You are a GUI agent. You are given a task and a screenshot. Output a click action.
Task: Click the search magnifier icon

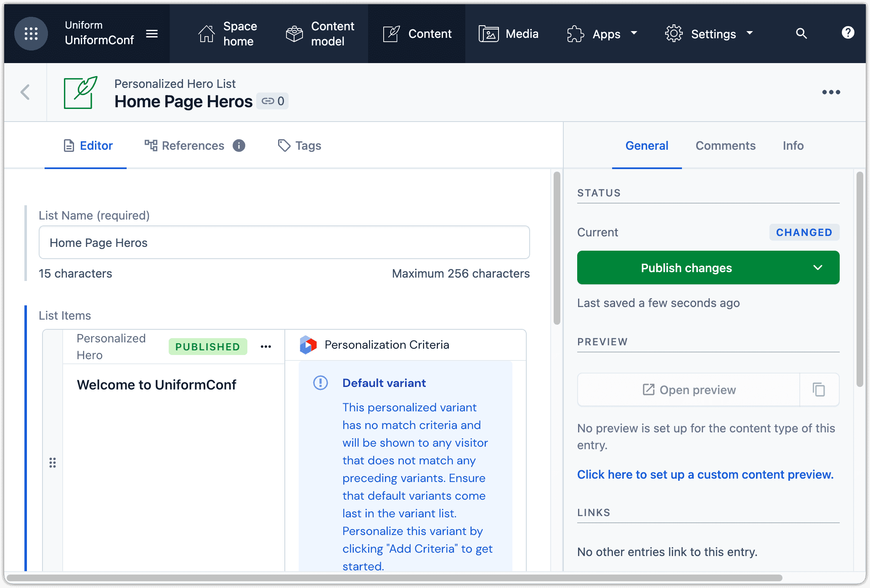click(x=801, y=34)
